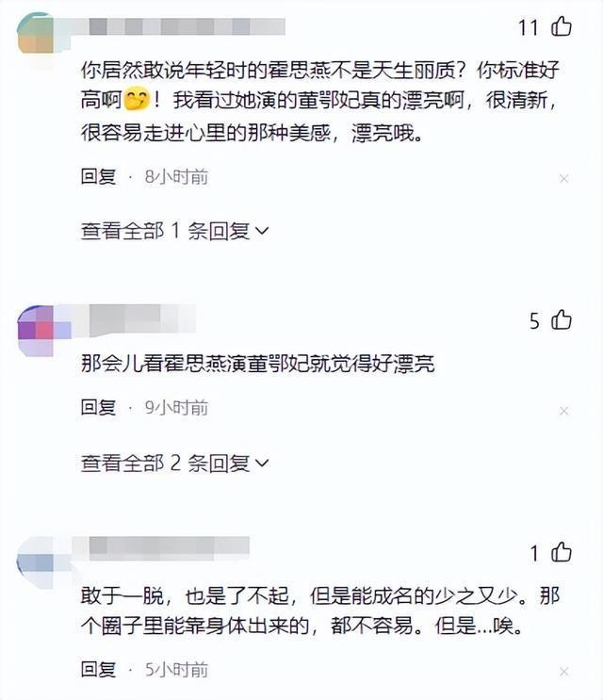The height and width of the screenshot is (700, 603).
Task: Reply to the 8小时前 comment
Action: 98,177
